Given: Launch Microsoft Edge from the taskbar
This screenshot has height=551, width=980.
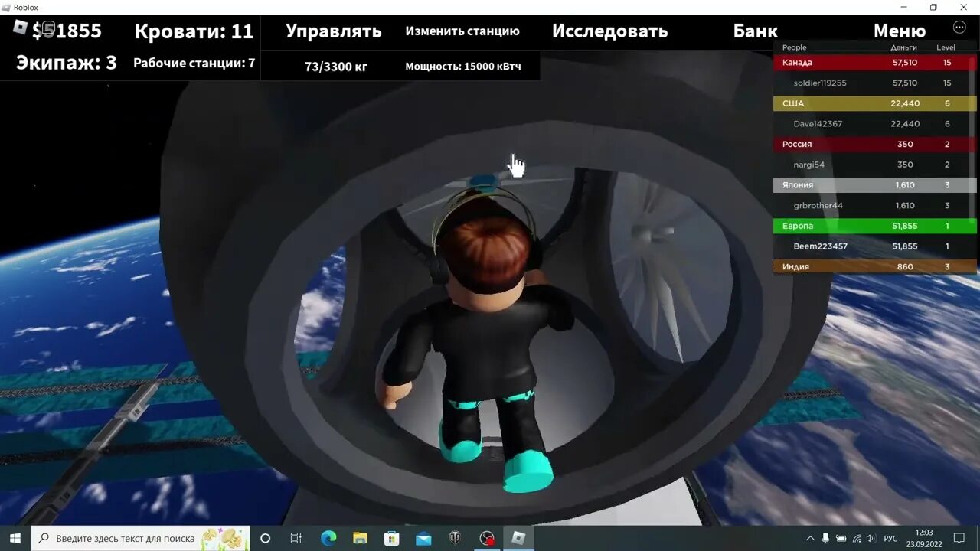Looking at the screenshot, I should pos(328,538).
